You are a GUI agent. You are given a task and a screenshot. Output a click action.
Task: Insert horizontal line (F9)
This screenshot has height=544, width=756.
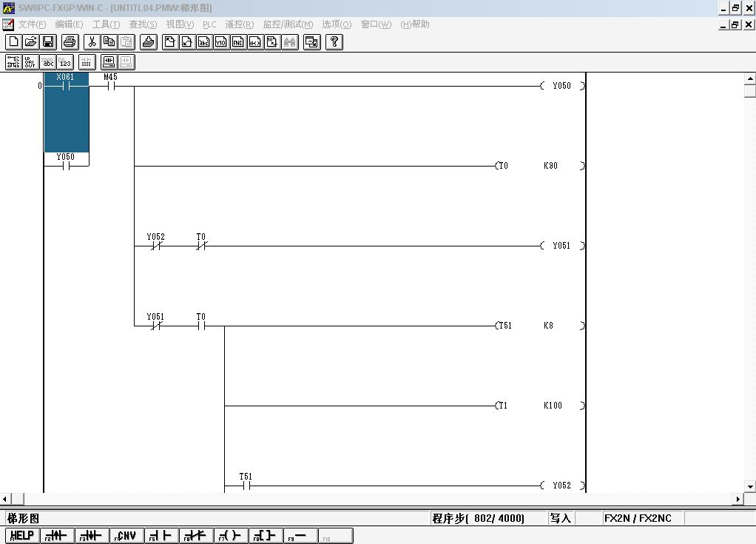tap(300, 536)
